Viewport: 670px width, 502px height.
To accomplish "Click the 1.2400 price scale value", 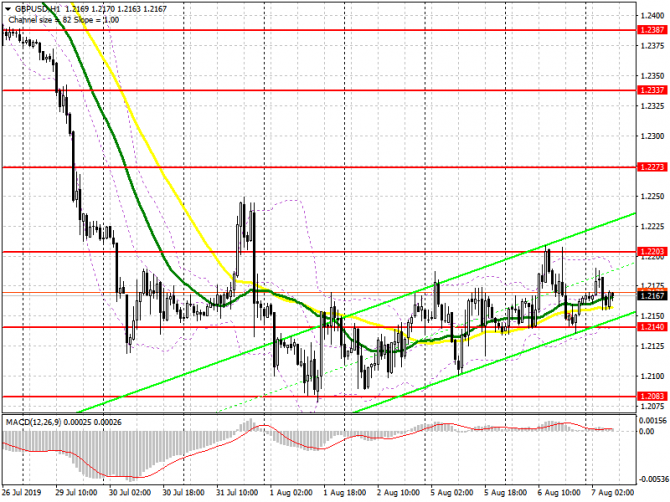I will 652,16.
